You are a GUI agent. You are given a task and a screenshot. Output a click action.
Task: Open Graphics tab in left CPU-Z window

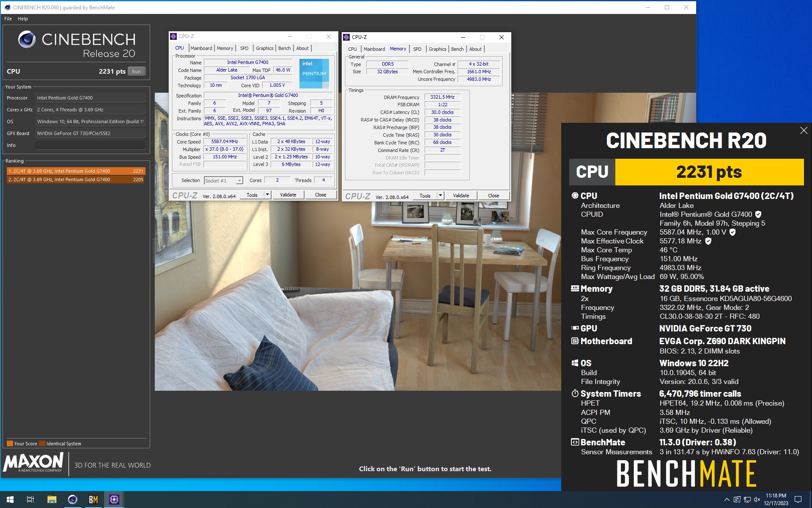(265, 48)
